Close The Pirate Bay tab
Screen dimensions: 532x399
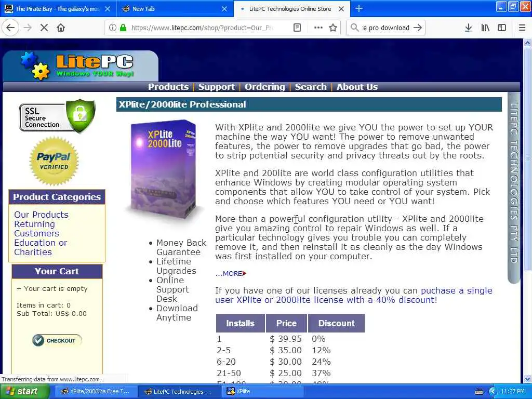click(x=108, y=9)
